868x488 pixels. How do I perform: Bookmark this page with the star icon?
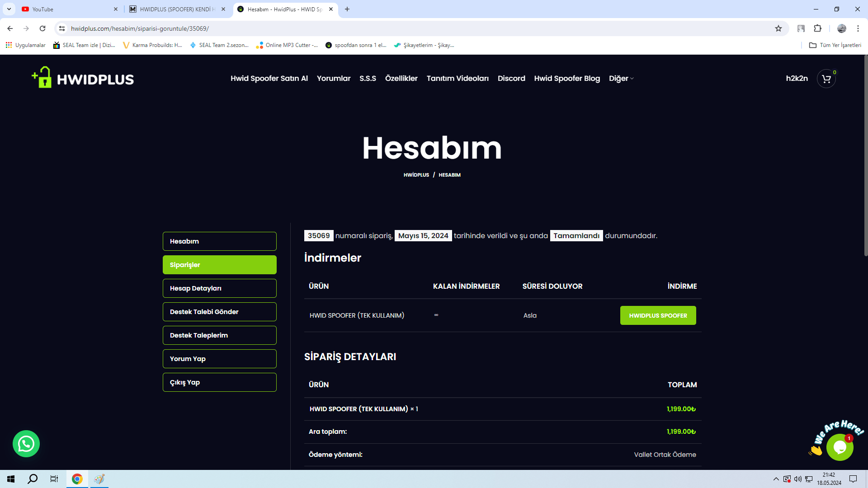(778, 28)
